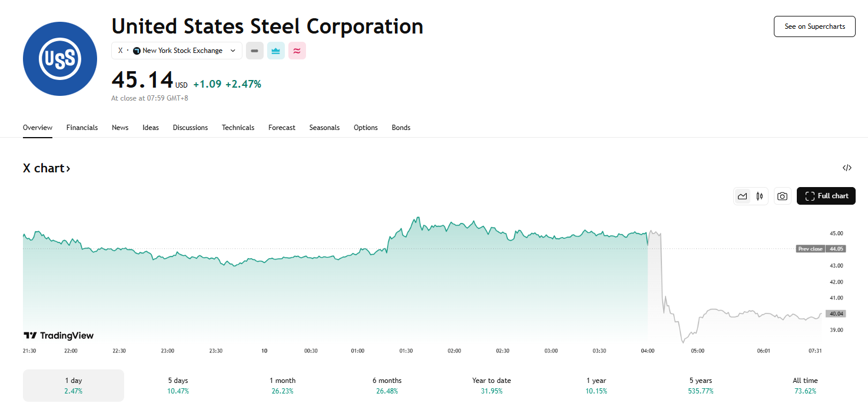The image size is (868, 410).
Task: Click the gray minus badge icon
Action: [255, 51]
